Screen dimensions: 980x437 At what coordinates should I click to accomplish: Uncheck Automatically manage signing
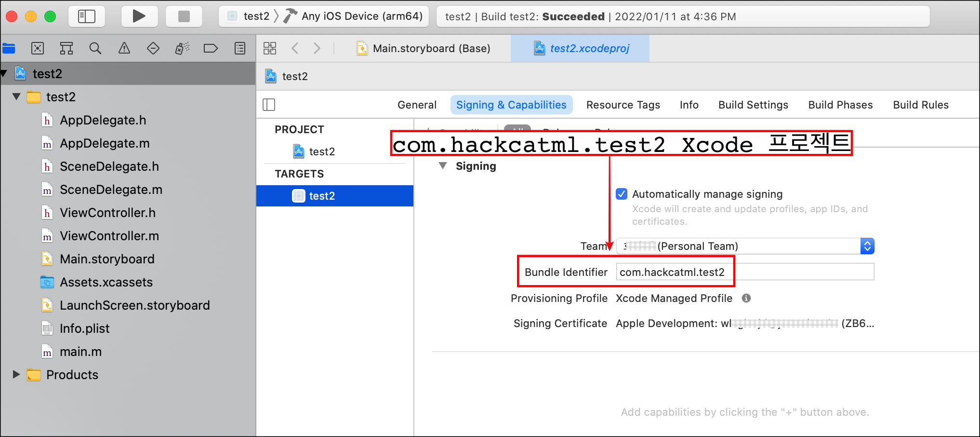point(622,194)
